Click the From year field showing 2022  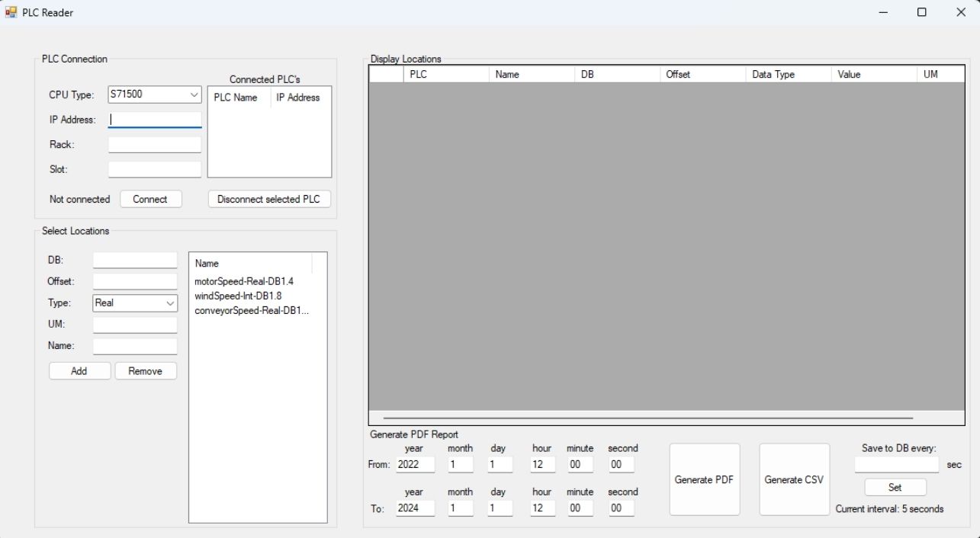tap(416, 464)
